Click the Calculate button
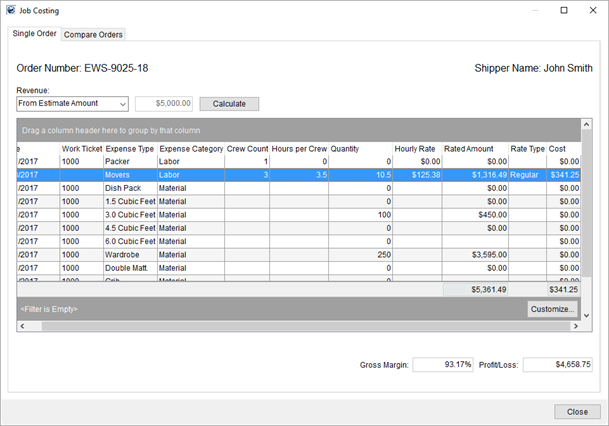This screenshot has width=609, height=426. [229, 103]
